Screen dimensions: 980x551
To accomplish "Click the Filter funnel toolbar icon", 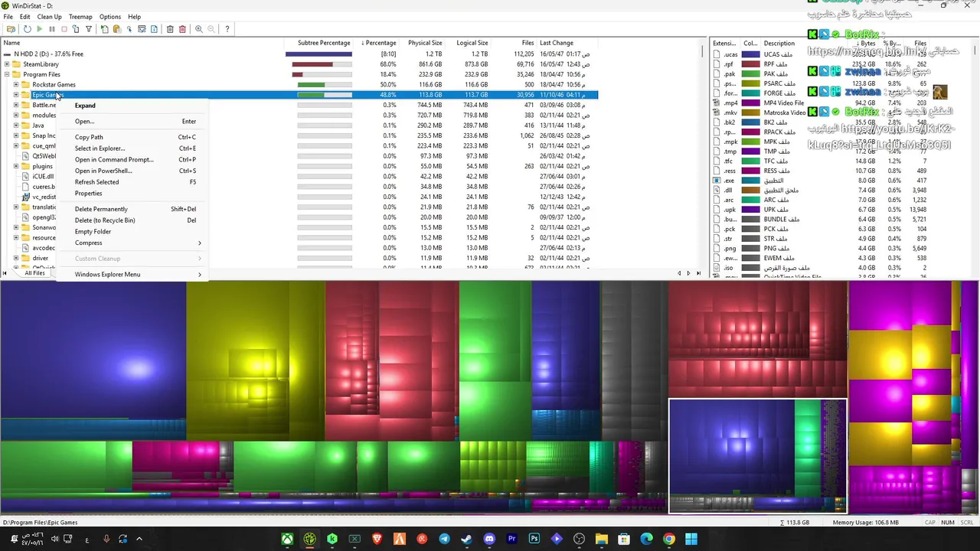I will point(89,29).
